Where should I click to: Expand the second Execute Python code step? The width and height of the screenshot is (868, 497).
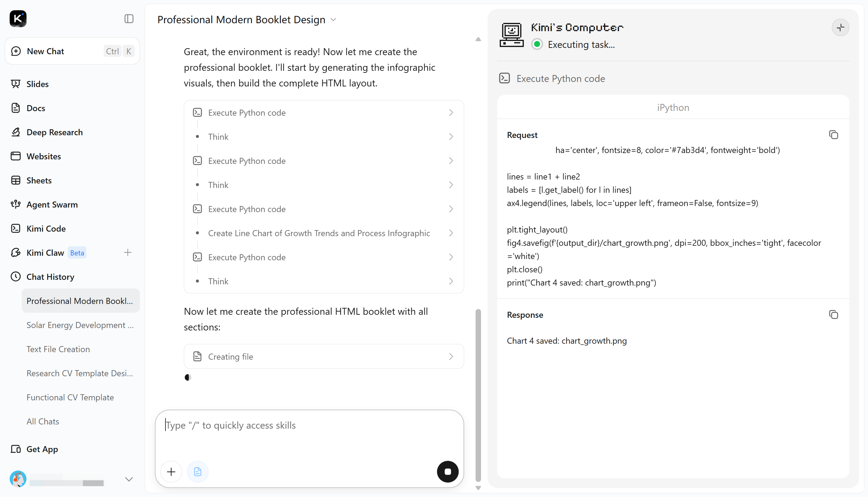click(324, 161)
